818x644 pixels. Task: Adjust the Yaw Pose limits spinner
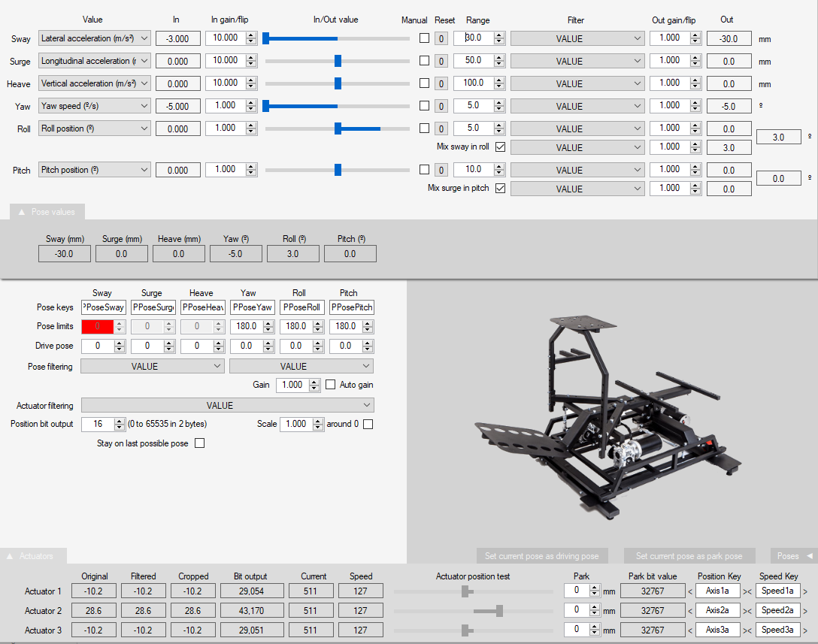coord(268,326)
